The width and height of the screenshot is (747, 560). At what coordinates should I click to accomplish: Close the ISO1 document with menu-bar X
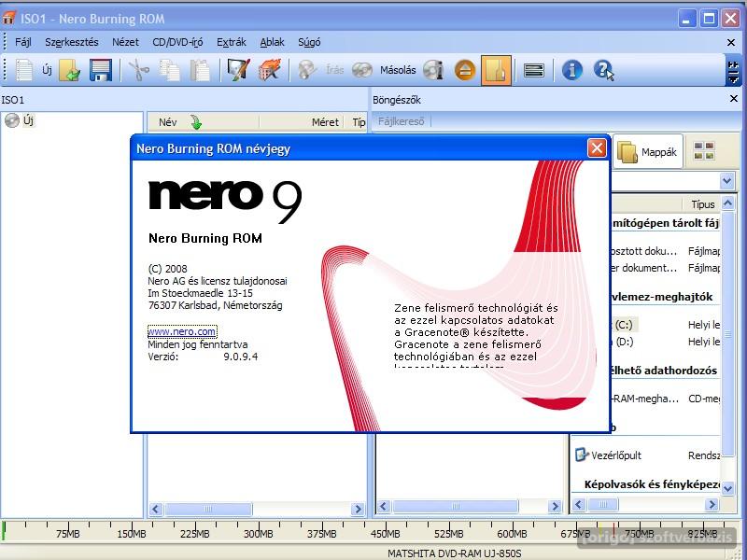tap(731, 42)
